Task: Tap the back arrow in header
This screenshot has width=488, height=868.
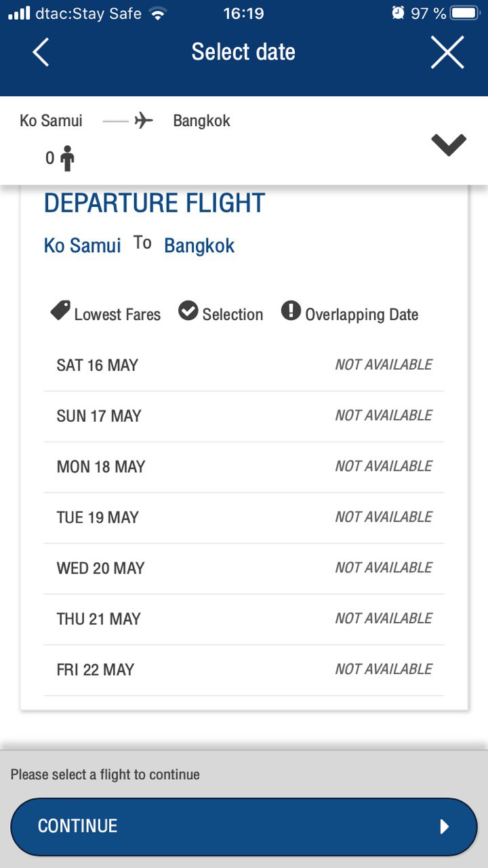Action: (41, 52)
